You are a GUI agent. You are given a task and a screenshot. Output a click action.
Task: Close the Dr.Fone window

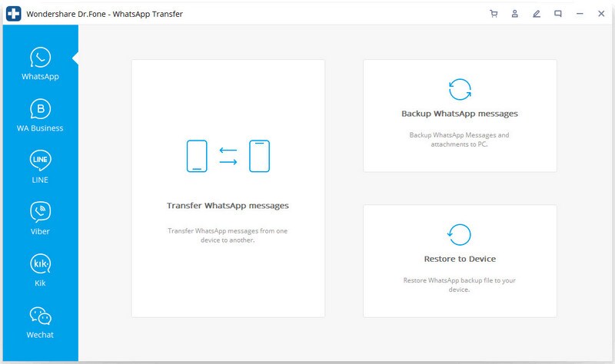click(x=600, y=14)
